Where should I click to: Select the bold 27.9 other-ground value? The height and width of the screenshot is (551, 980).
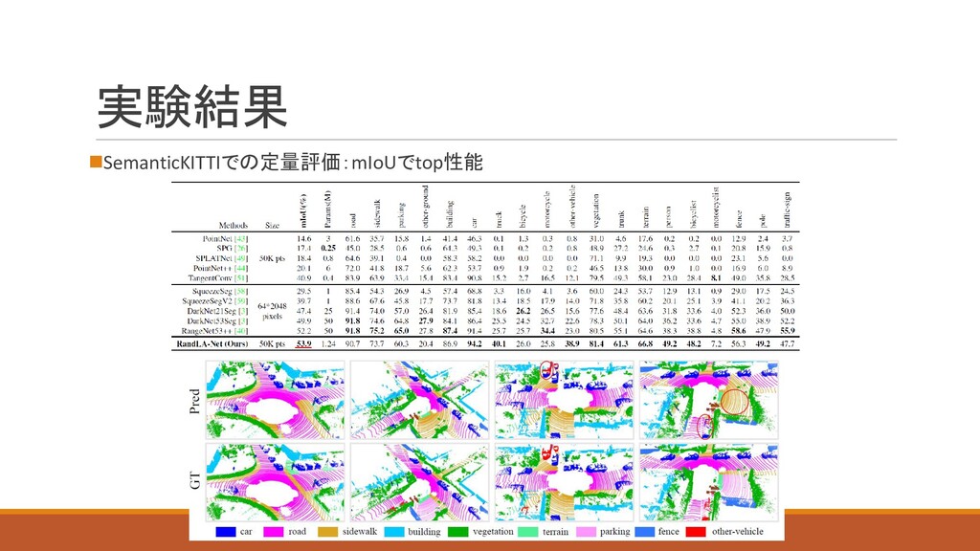pos(426,321)
